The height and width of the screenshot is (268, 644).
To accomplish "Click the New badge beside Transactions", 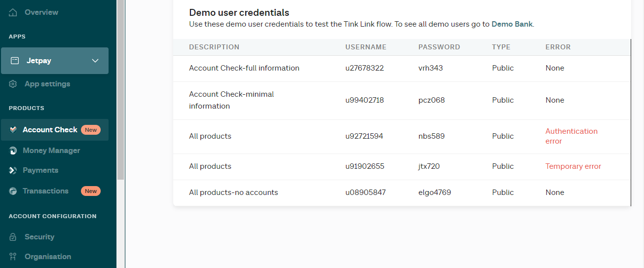I will 91,191.
